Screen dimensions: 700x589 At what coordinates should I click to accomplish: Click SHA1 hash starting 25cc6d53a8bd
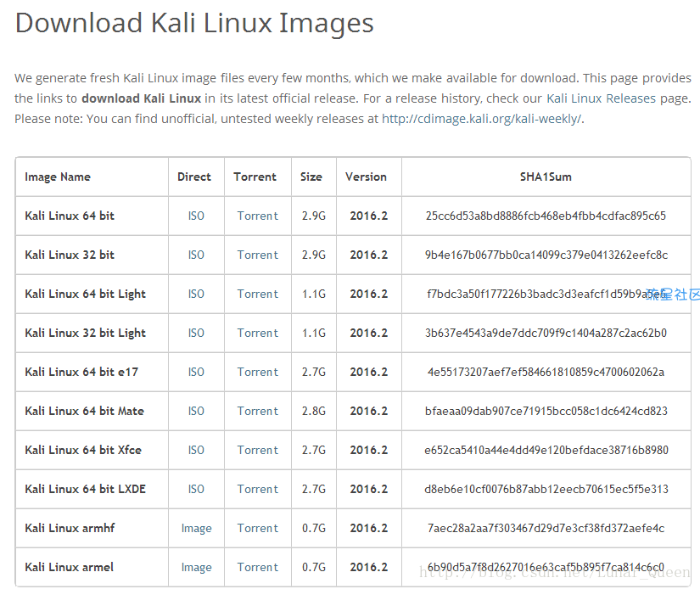[x=546, y=216]
